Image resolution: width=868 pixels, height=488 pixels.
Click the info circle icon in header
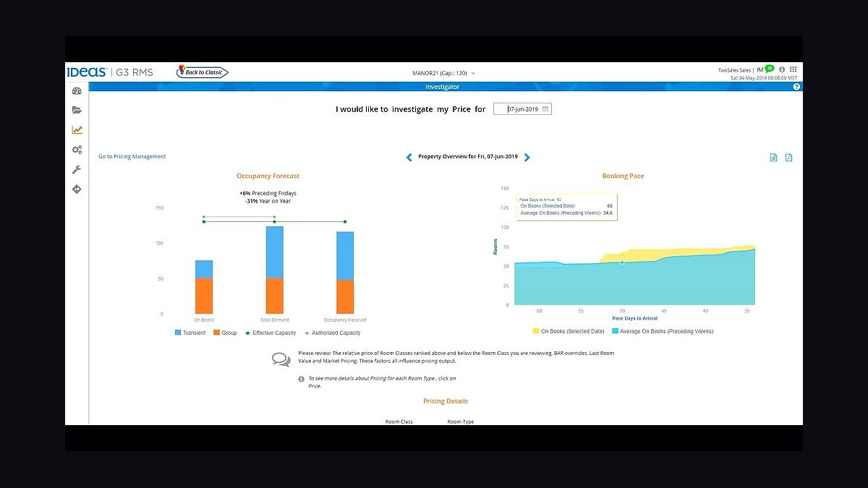tap(781, 69)
